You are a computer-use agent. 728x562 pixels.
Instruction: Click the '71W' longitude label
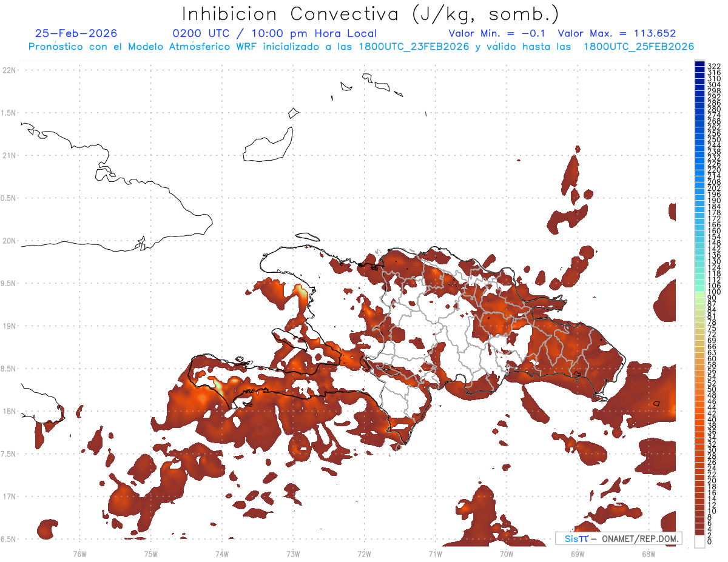[x=435, y=554]
